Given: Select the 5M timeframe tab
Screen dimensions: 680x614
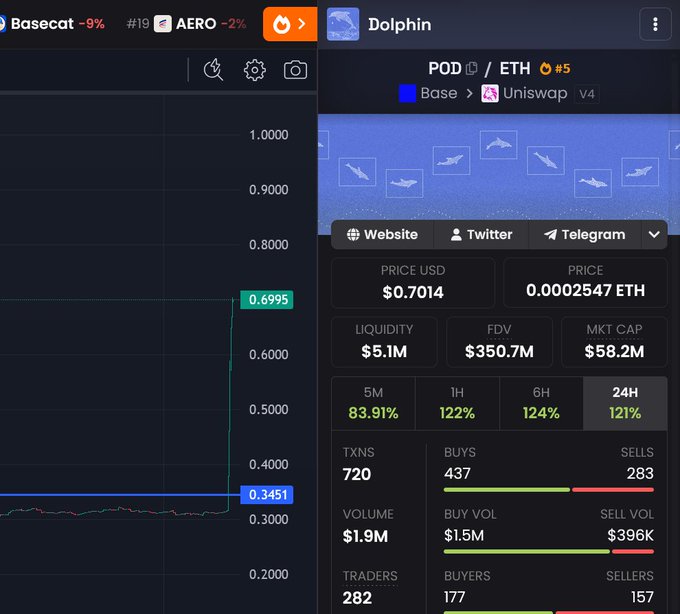Looking at the screenshot, I should point(373,403).
